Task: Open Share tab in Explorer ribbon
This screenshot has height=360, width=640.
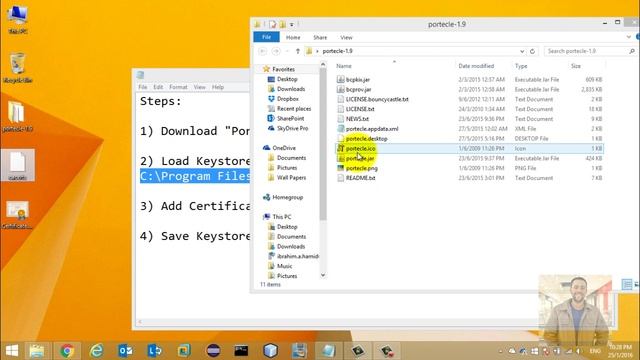Action: tap(320, 37)
